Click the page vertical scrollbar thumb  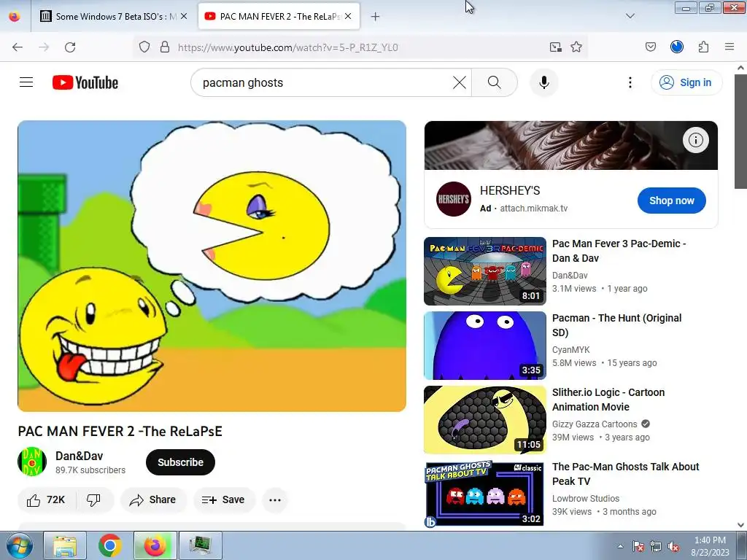(740, 131)
